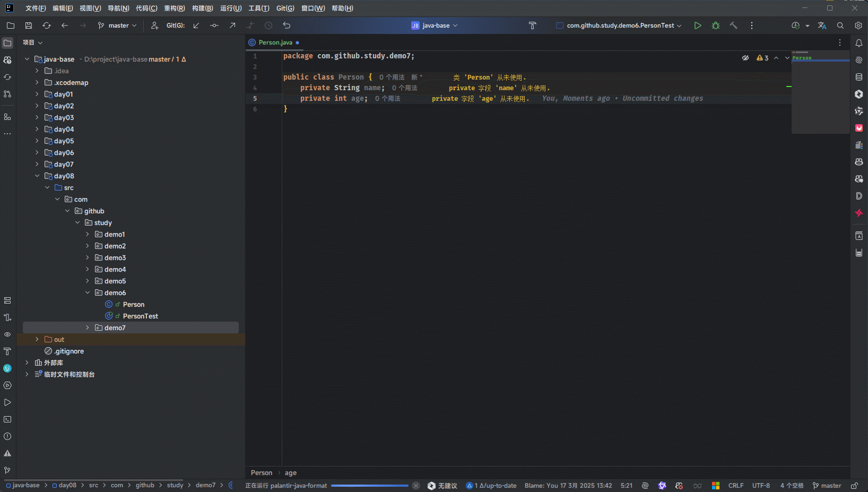
Task: Click the Git rollback undo arrow
Action: 287,25
